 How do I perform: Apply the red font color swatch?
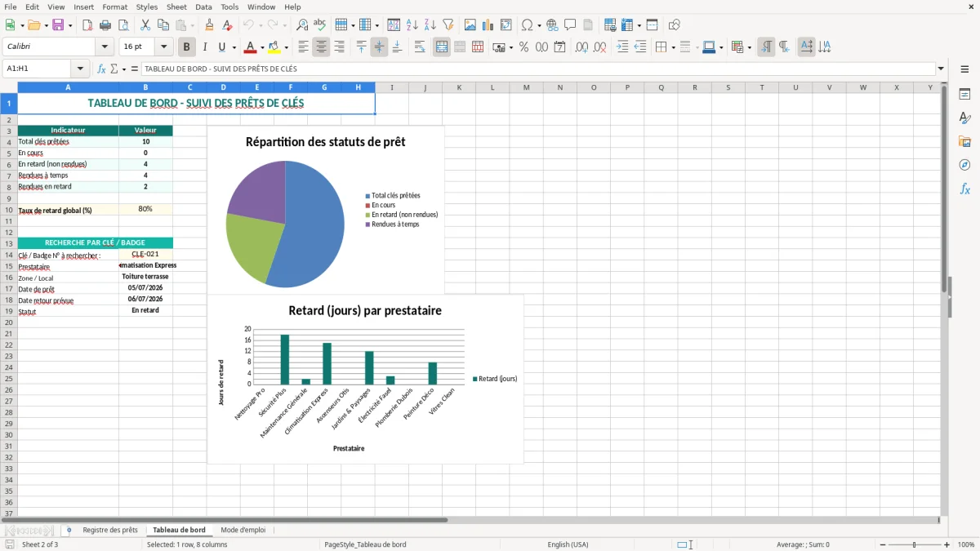[x=250, y=47]
